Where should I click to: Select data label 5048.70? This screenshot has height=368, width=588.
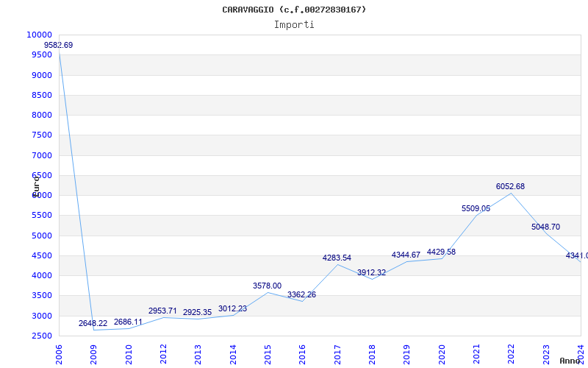pyautogui.click(x=545, y=227)
